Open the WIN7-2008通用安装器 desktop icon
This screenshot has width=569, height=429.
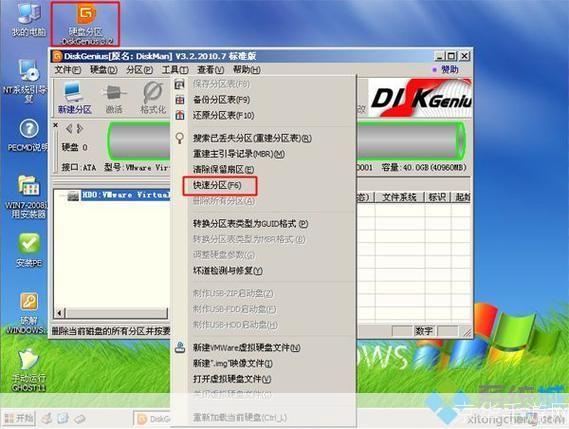(x=28, y=197)
